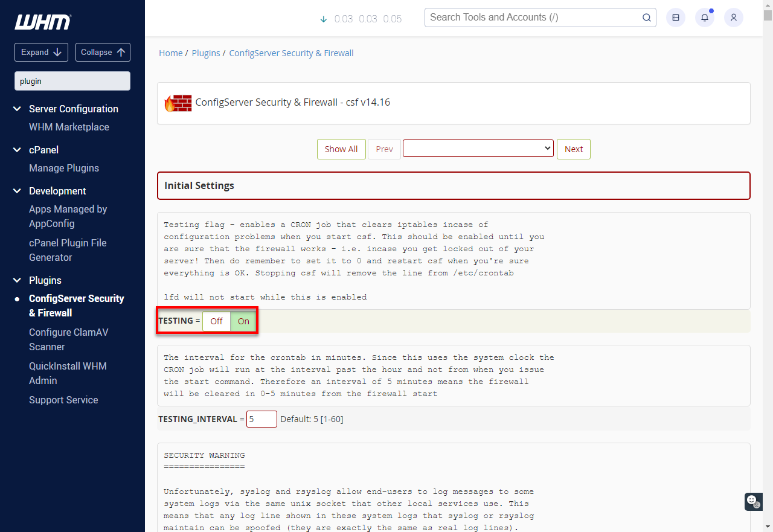The height and width of the screenshot is (532, 773).
Task: Click the bullet marker beside ConfigServer Security & Firewall
Action: pos(18,299)
